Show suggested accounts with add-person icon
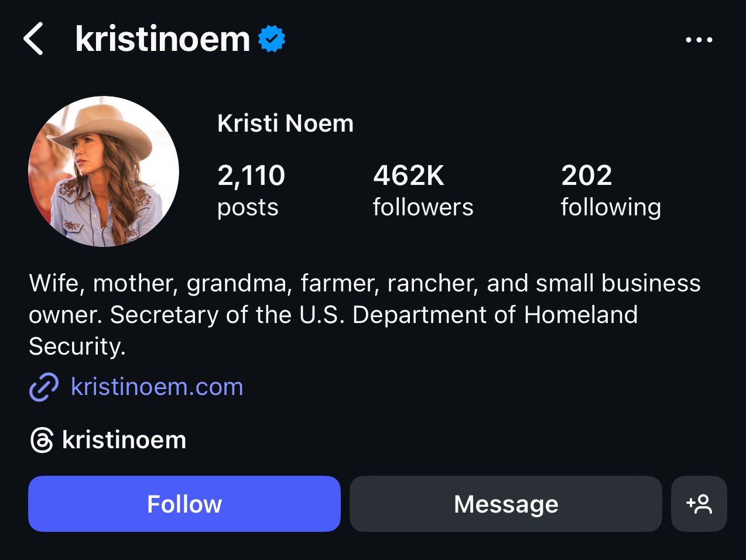 699,504
